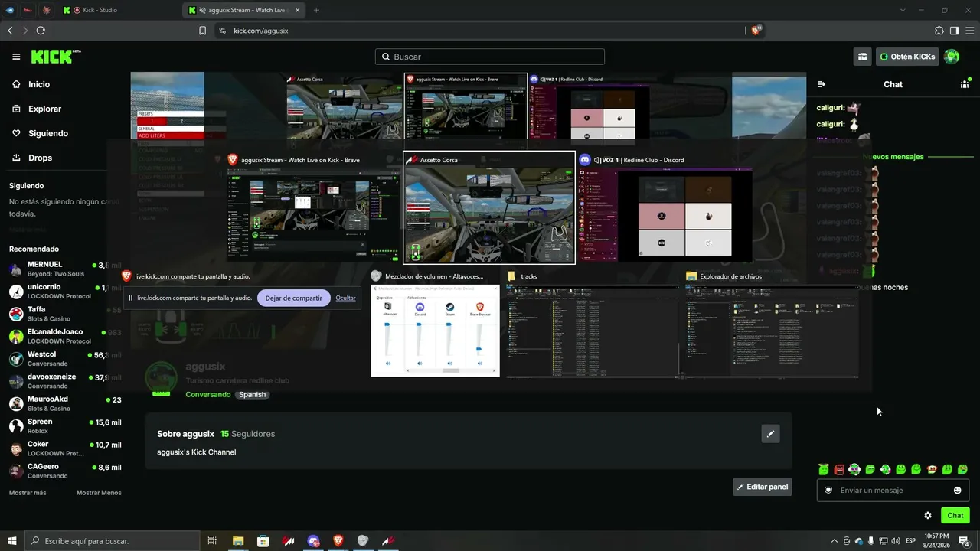Open the Kick hamburger menu
The image size is (980, 551).
[16, 57]
